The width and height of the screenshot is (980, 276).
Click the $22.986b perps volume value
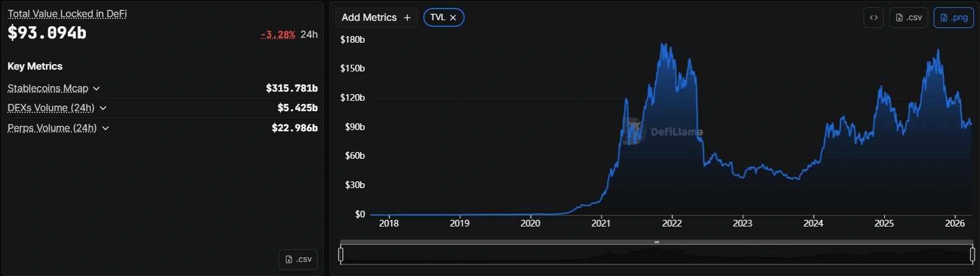pos(295,128)
